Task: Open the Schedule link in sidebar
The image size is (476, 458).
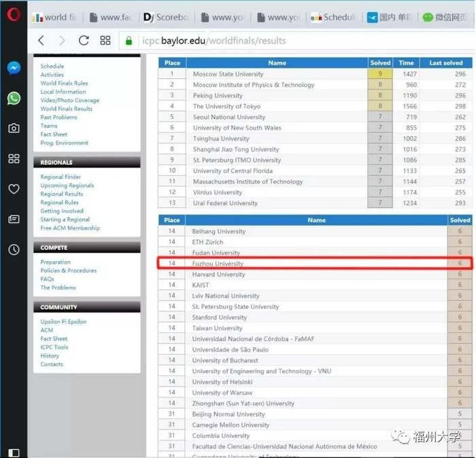Action: 52,66
